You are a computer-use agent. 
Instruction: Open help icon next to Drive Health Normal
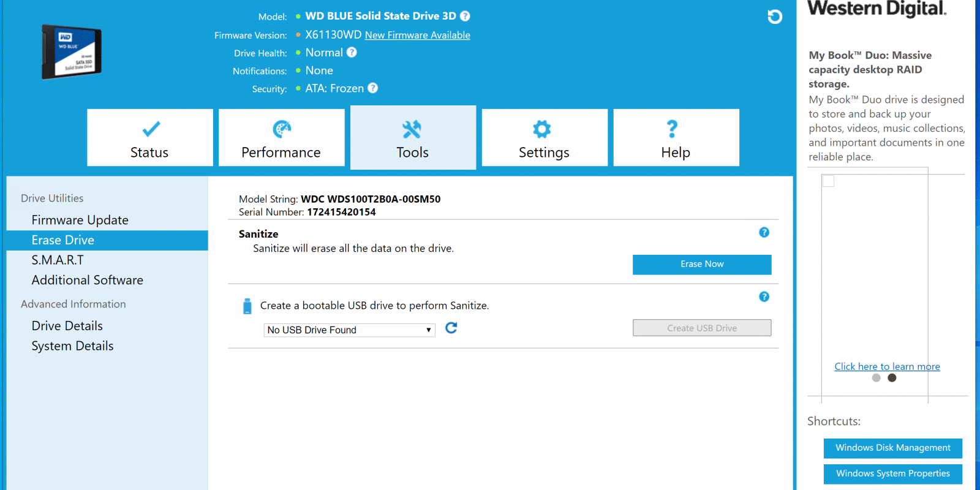tap(352, 52)
